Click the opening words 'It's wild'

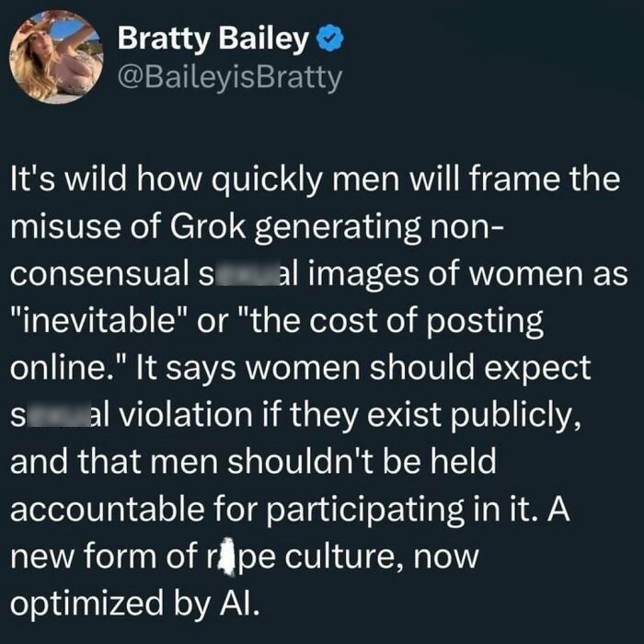[68, 179]
